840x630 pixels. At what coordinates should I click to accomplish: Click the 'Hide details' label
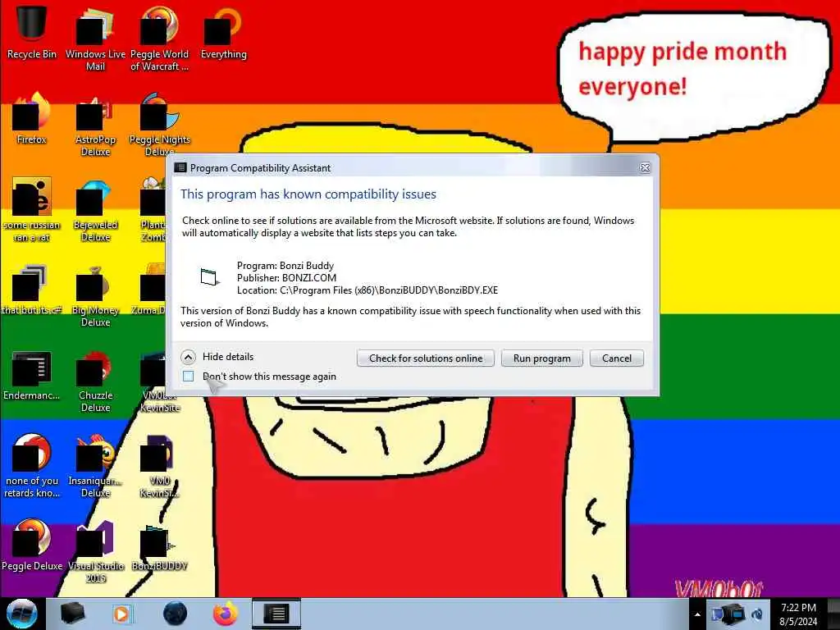[x=228, y=357]
